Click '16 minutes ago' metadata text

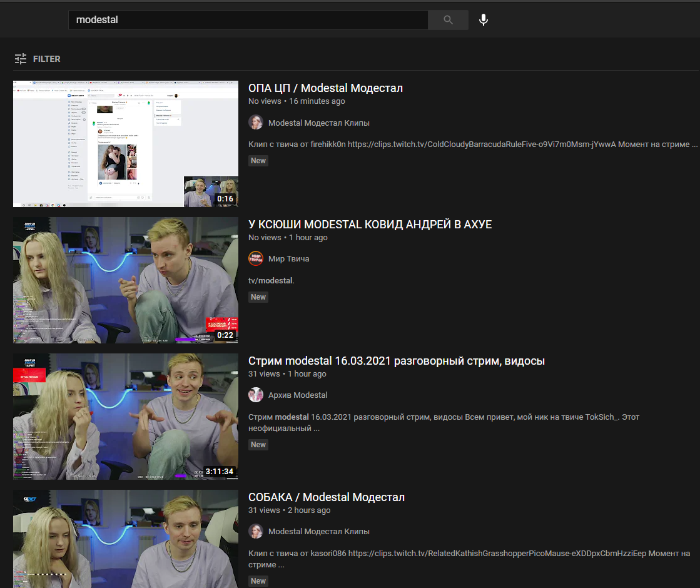pyautogui.click(x=317, y=101)
